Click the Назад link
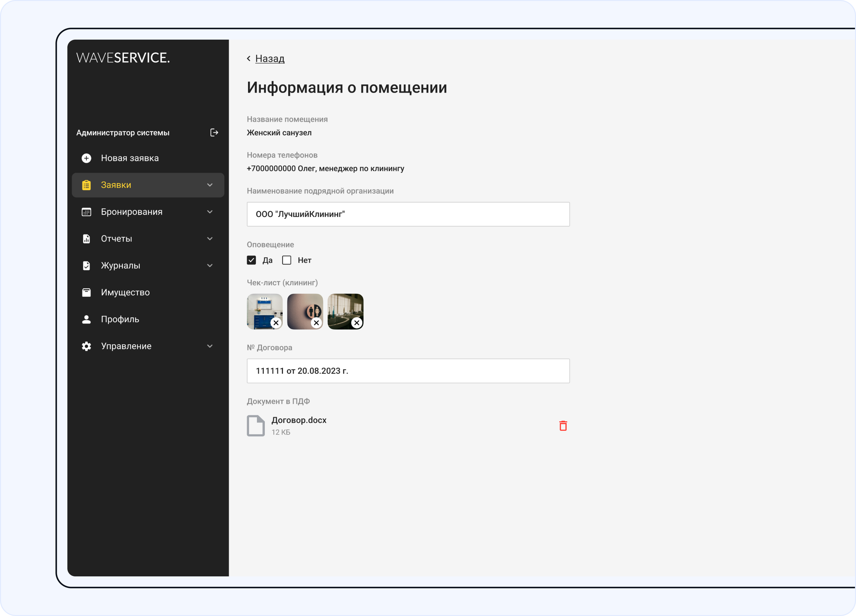 tap(269, 58)
